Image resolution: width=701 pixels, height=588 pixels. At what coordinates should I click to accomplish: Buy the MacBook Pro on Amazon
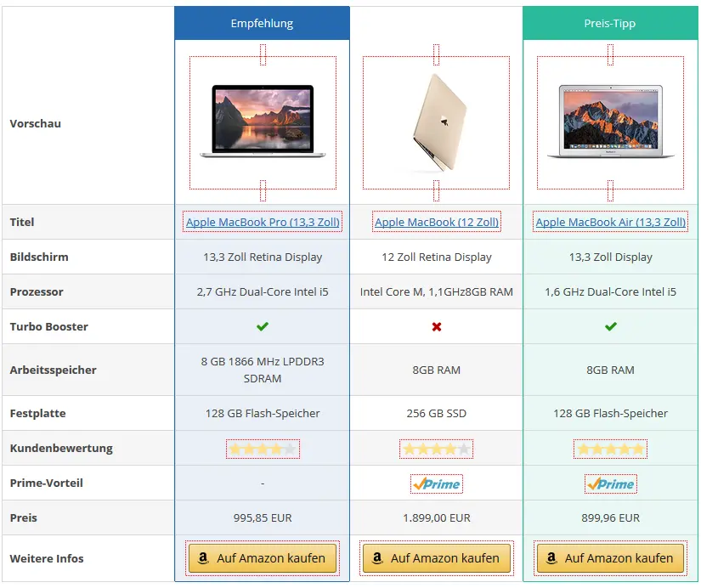pyautogui.click(x=263, y=558)
